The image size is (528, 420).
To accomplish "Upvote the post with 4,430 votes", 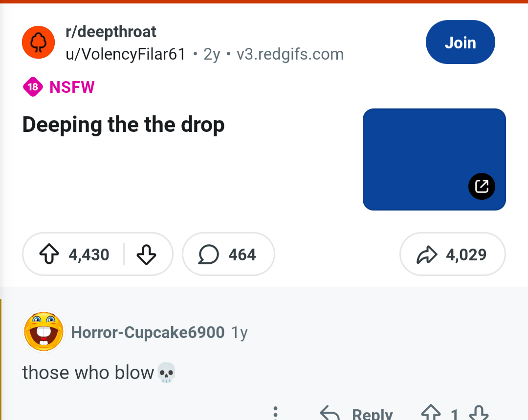I will click(x=49, y=254).
